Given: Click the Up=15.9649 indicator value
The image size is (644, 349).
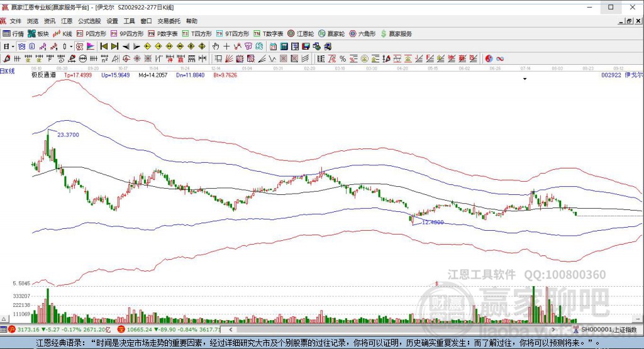Looking at the screenshot, I should click(x=116, y=75).
